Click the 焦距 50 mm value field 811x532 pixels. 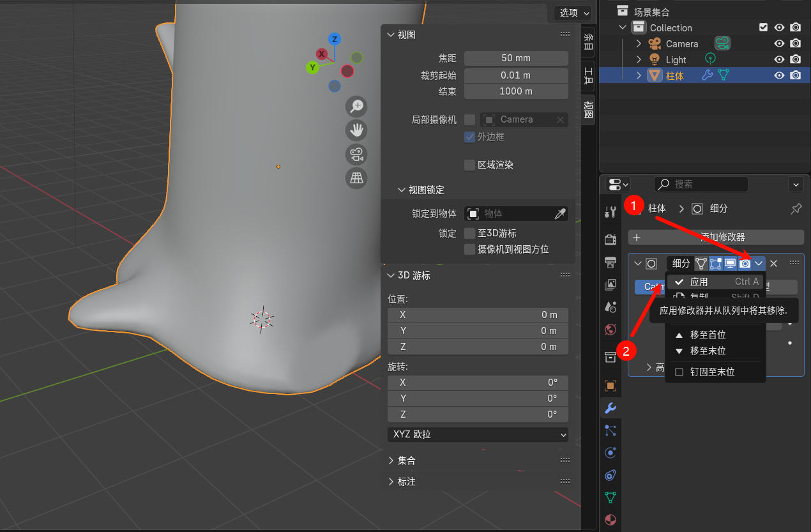(x=516, y=58)
